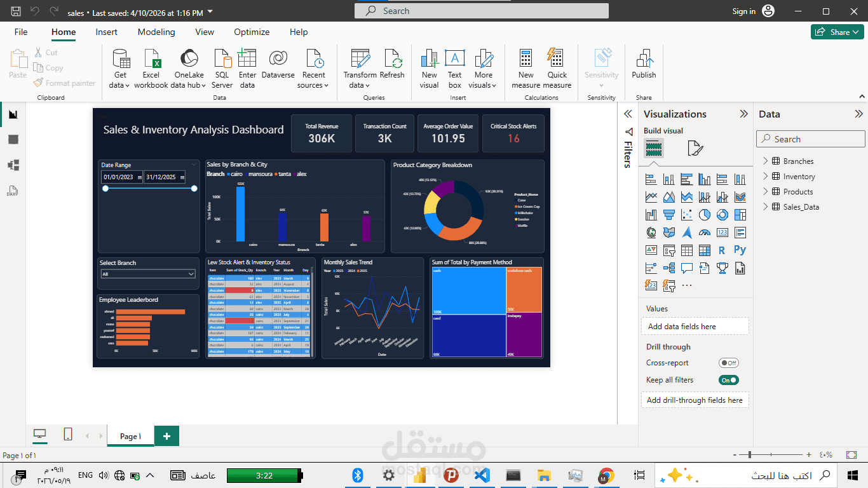Connect to SQL Server
This screenshot has width=868, height=488.
pyautogui.click(x=222, y=69)
